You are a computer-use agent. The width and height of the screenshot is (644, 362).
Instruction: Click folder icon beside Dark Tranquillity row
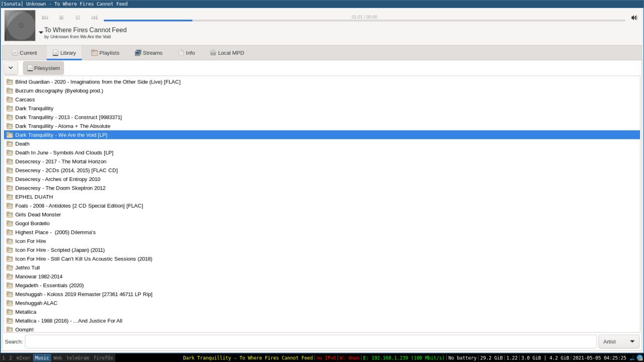tap(10, 108)
